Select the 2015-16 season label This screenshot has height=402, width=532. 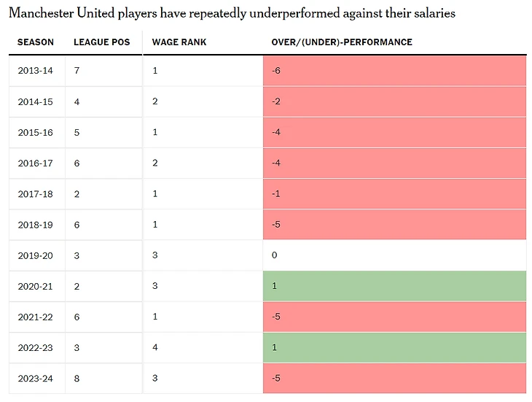(x=36, y=133)
